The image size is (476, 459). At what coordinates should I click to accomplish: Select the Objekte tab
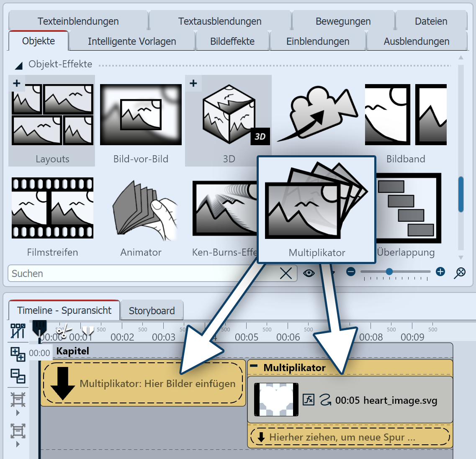tap(39, 41)
